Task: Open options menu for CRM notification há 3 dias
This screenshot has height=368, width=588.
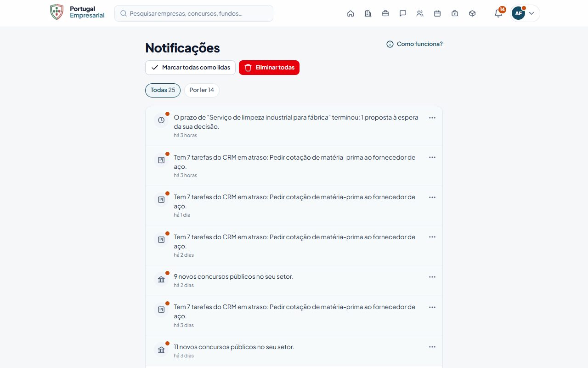Action: pyautogui.click(x=432, y=307)
